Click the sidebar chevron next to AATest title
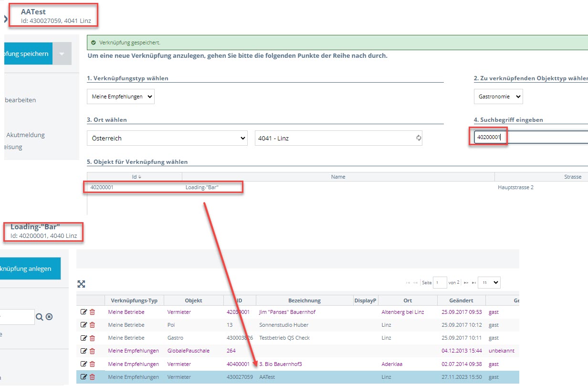Image resolution: width=588 pixels, height=386 pixels. click(6, 19)
